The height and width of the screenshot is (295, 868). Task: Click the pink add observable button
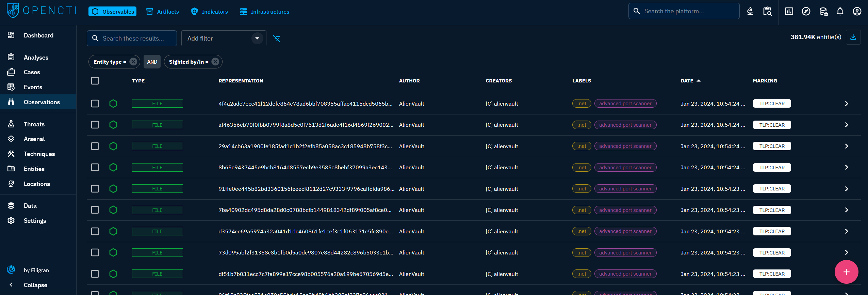[x=846, y=272]
